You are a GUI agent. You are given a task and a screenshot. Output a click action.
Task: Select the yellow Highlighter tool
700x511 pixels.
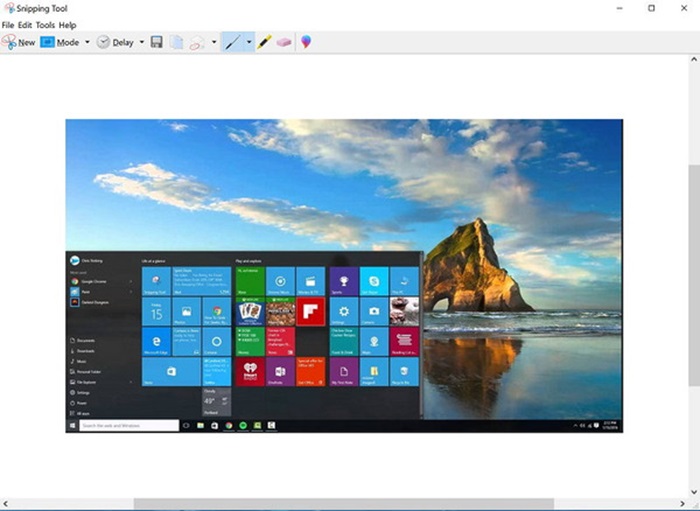point(265,42)
